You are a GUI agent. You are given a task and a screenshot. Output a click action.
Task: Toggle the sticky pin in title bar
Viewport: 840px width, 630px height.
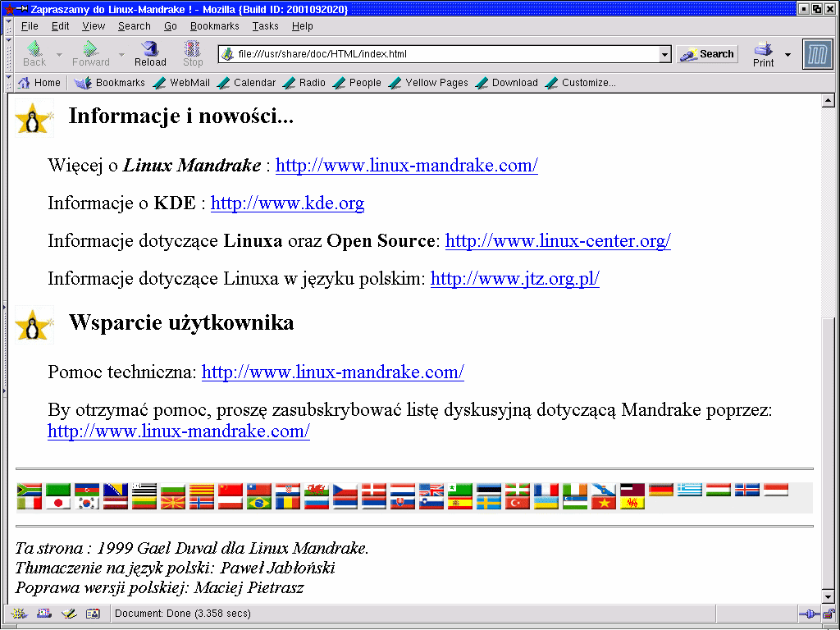tap(22, 8)
